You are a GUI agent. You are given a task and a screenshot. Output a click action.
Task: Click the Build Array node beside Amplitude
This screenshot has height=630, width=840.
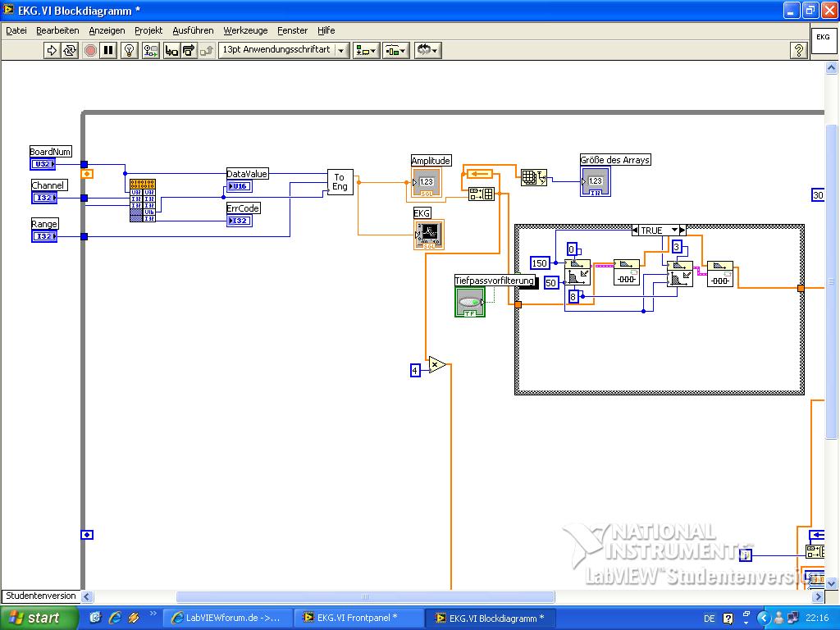[482, 194]
